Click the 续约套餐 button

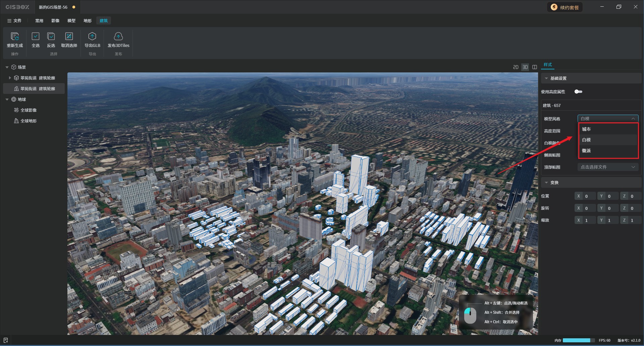[x=565, y=7]
